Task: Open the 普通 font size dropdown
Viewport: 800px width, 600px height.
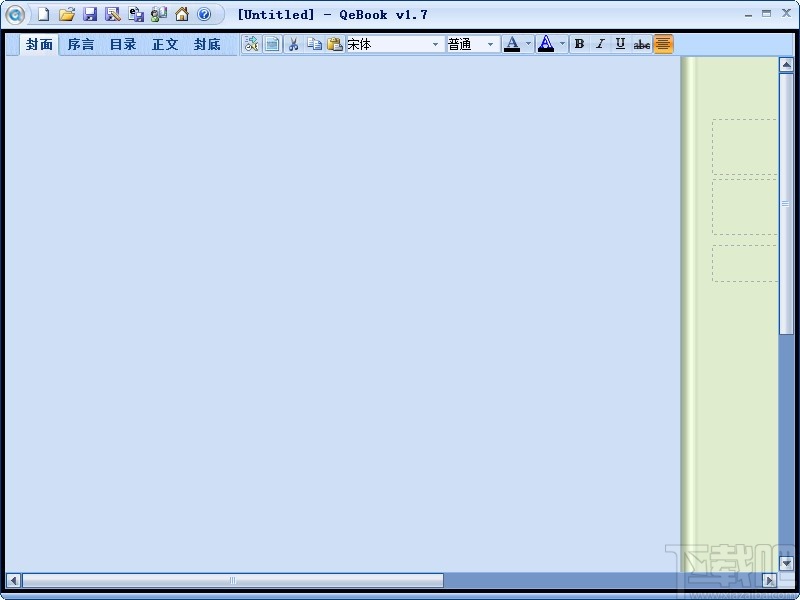Action: (x=491, y=43)
